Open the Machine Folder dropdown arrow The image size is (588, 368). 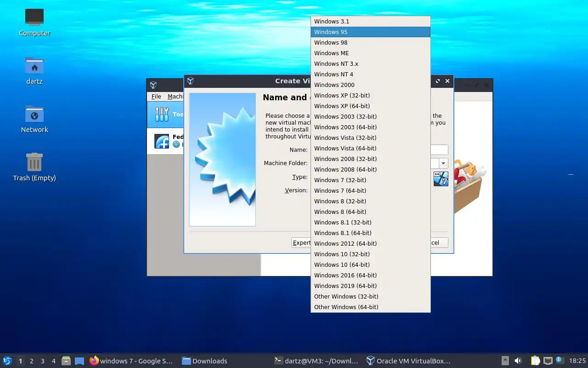[443, 163]
